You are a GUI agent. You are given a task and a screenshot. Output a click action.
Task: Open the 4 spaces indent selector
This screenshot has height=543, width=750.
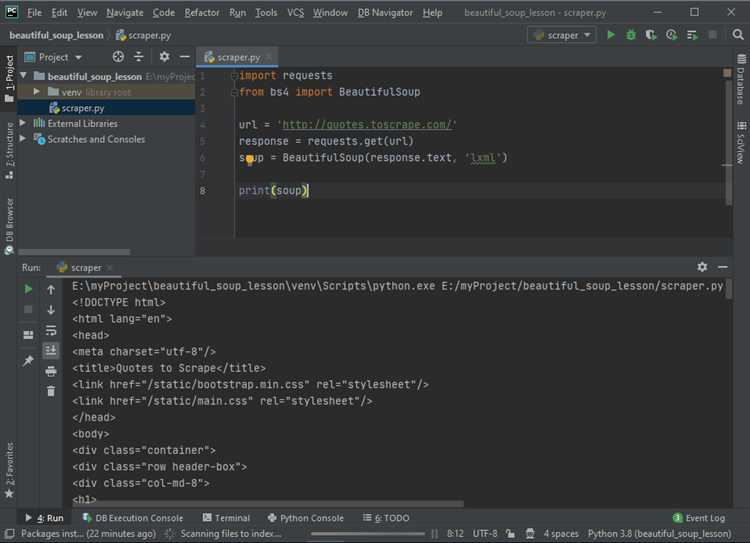point(561,533)
